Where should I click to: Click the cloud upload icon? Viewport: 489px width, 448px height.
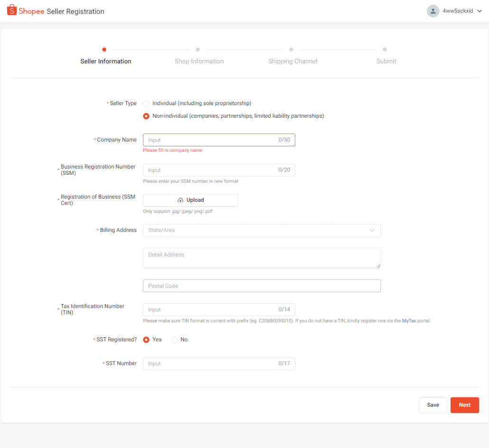[180, 200]
